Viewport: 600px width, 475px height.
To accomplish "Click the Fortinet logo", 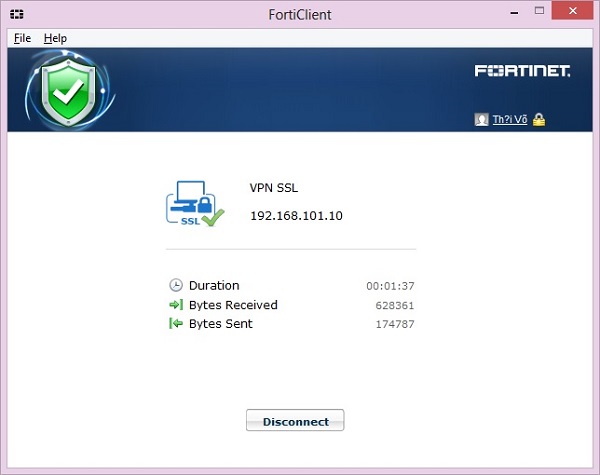I will point(522,71).
